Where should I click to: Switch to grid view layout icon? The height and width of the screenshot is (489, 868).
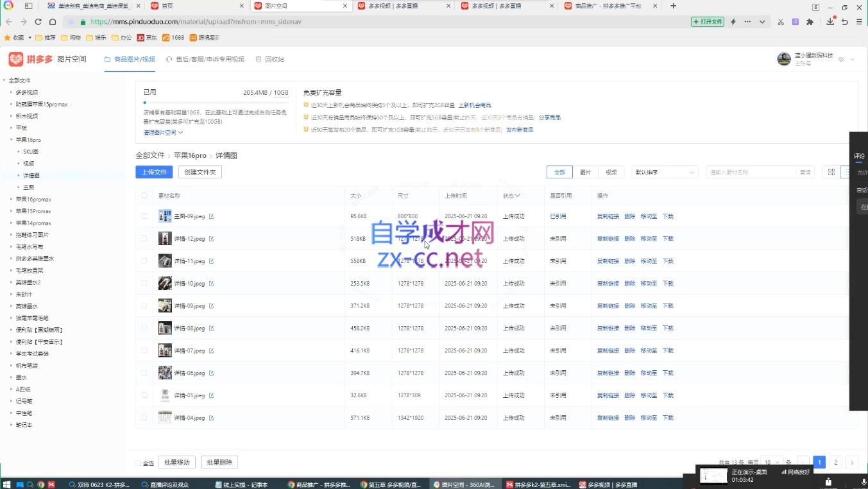click(831, 172)
